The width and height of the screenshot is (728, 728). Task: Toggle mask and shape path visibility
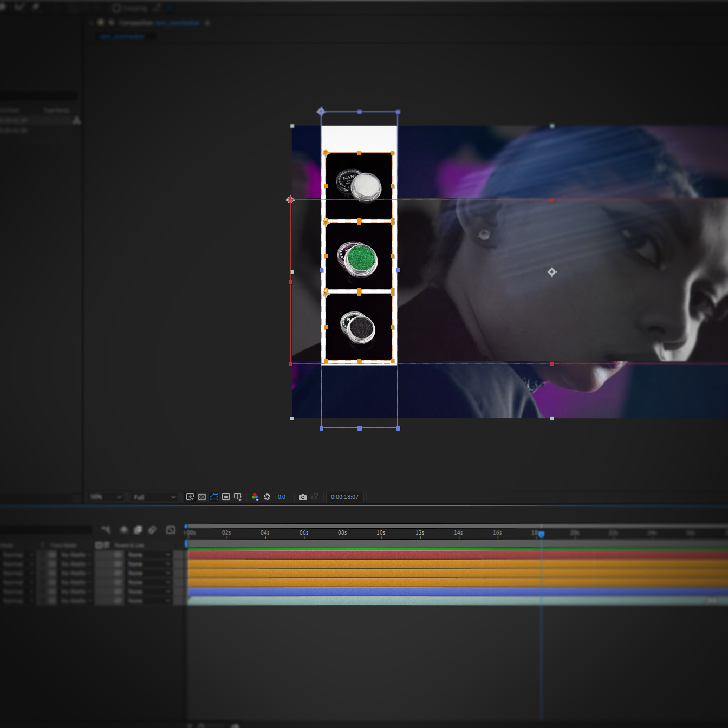click(x=214, y=497)
